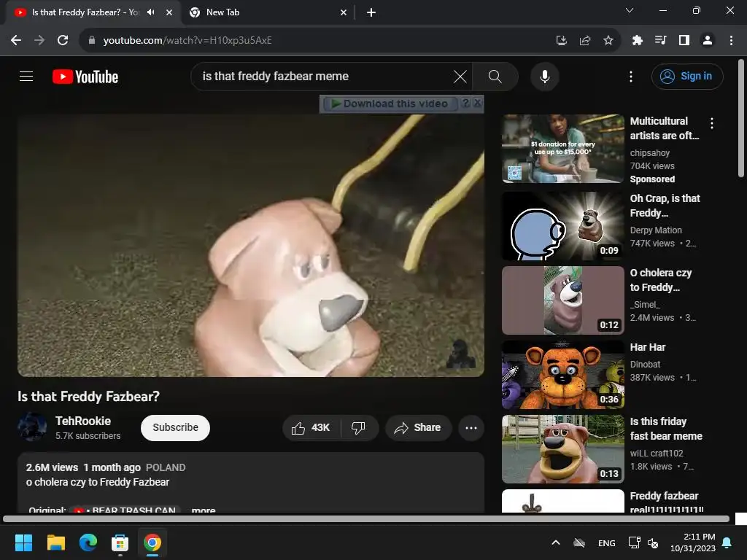Viewport: 747px width, 560px height.
Task: Open the Multicultural artists sponsored thumbnail
Action: [562, 149]
